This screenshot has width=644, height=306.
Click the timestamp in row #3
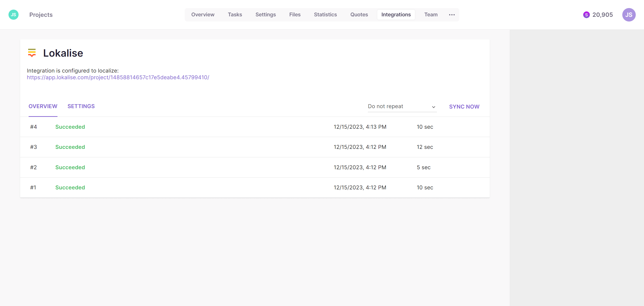coord(360,147)
